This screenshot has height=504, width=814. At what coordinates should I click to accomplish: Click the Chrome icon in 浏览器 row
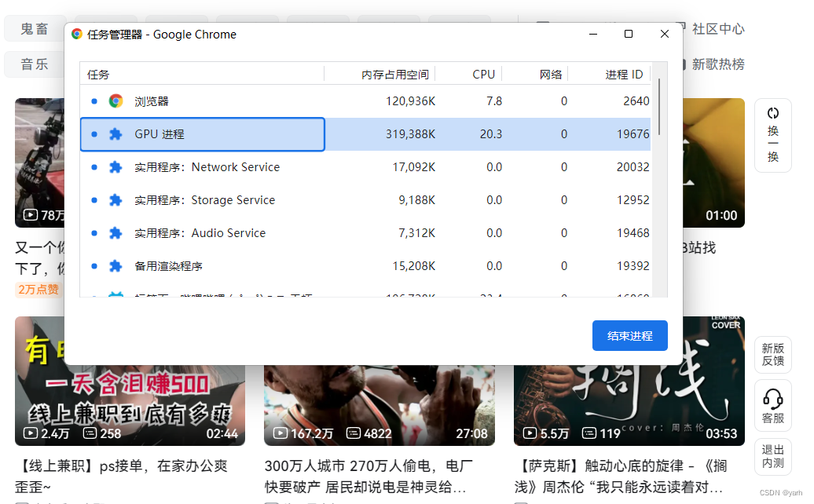[115, 101]
